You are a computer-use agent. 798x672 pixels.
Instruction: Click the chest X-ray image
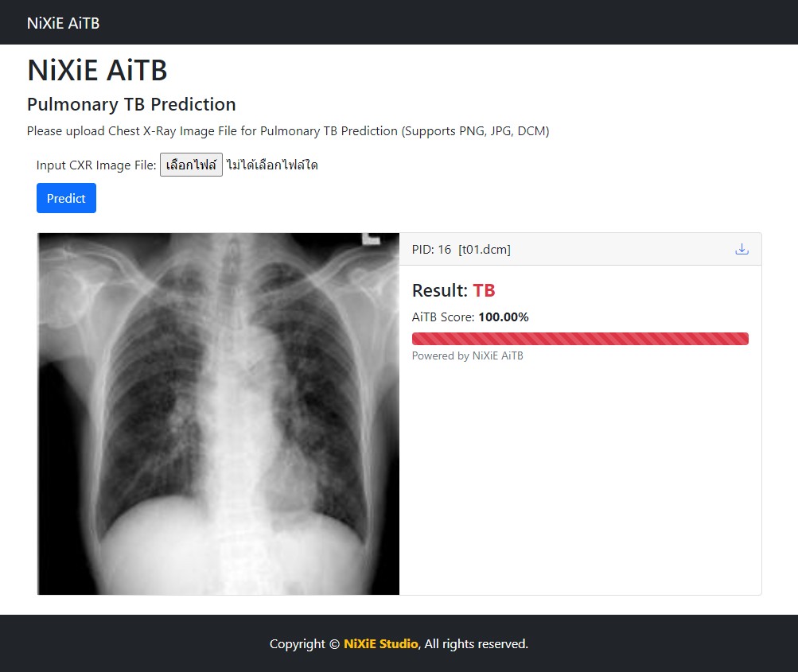[x=218, y=414]
